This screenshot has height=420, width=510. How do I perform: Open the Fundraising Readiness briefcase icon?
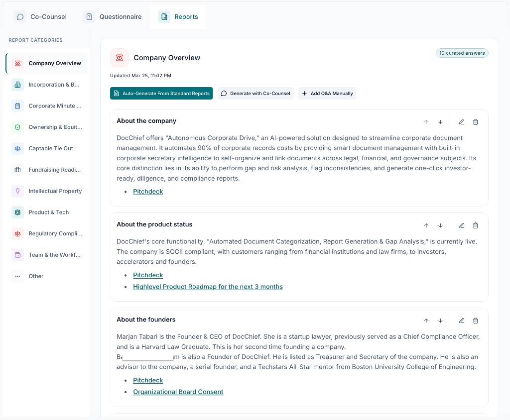coord(18,170)
